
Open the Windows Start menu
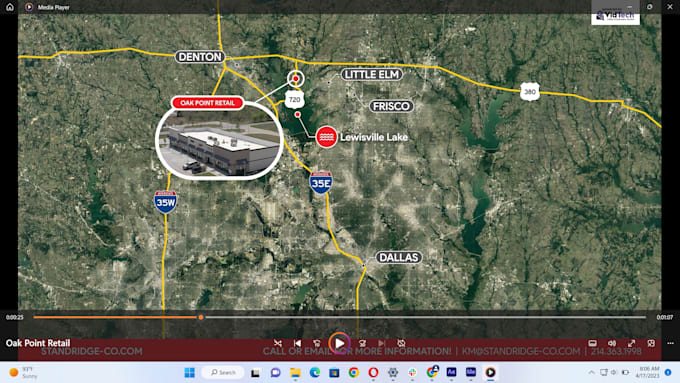tap(190, 373)
